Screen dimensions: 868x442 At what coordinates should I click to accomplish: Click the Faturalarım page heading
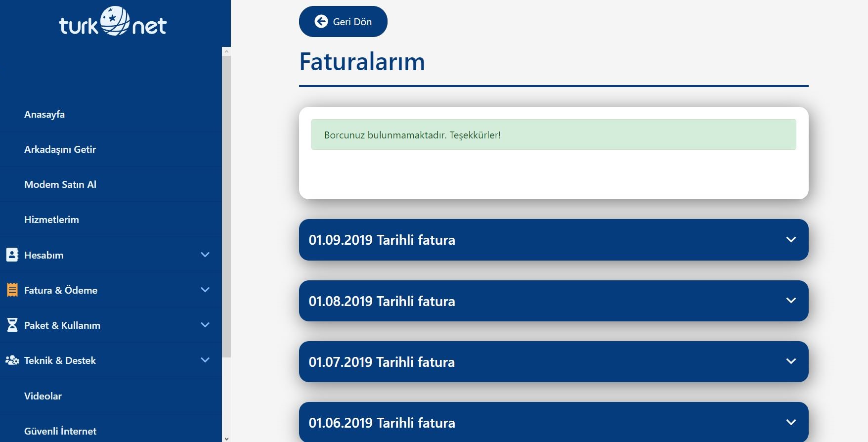coord(362,62)
